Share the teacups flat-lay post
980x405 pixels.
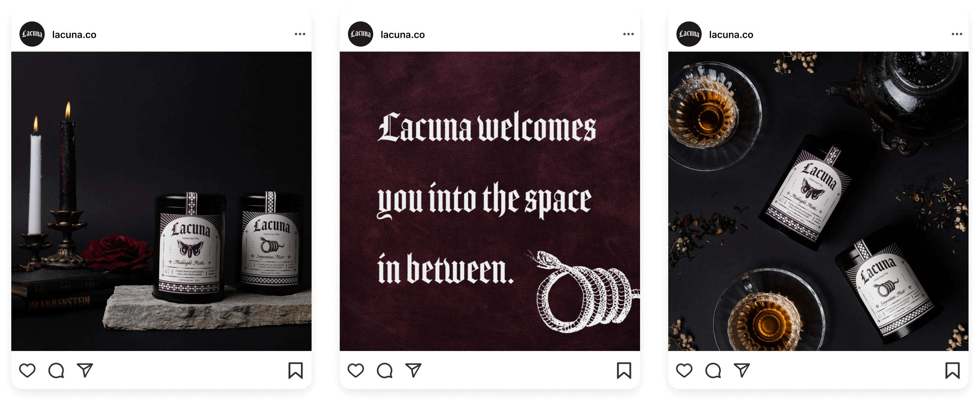point(742,370)
